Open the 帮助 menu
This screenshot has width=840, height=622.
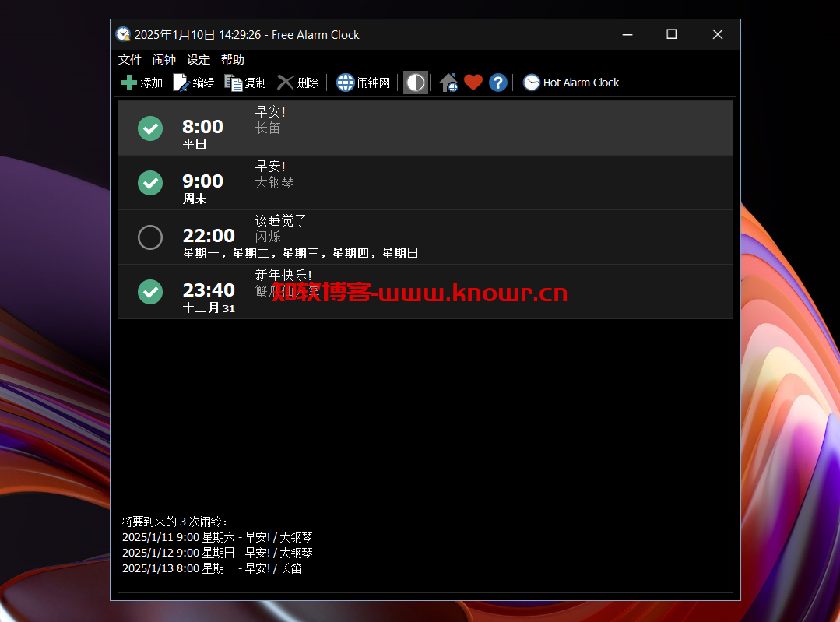tap(233, 59)
